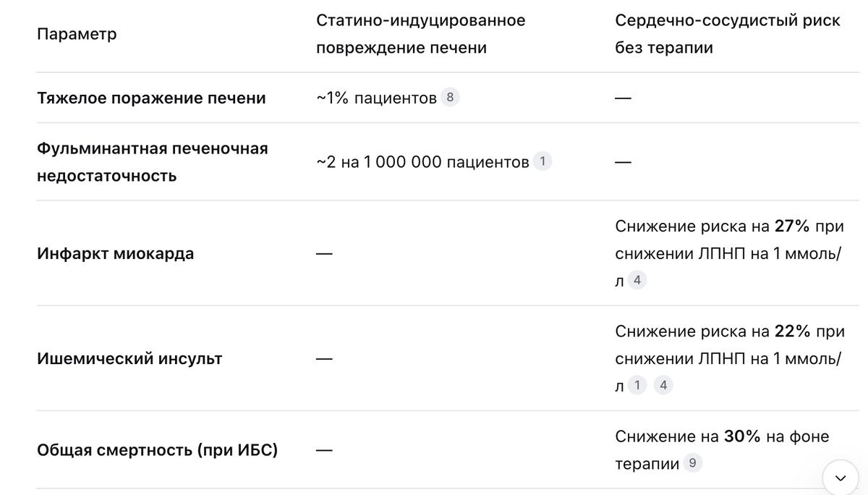Click the bold 22% risk reduction text
868x495 pixels.
click(x=792, y=331)
